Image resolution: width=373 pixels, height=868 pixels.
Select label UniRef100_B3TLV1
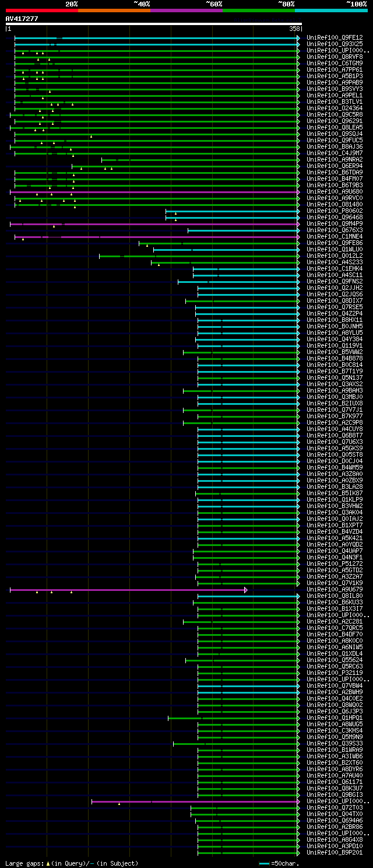[335, 101]
